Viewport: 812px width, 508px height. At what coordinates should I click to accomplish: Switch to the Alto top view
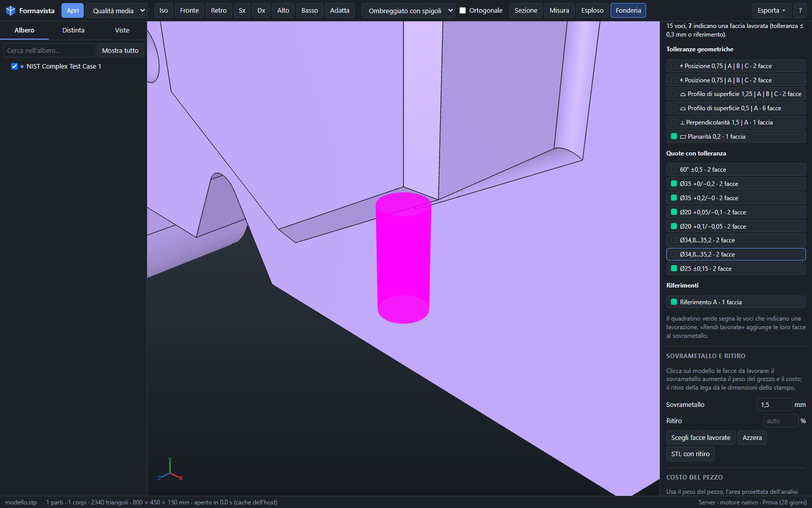point(283,11)
